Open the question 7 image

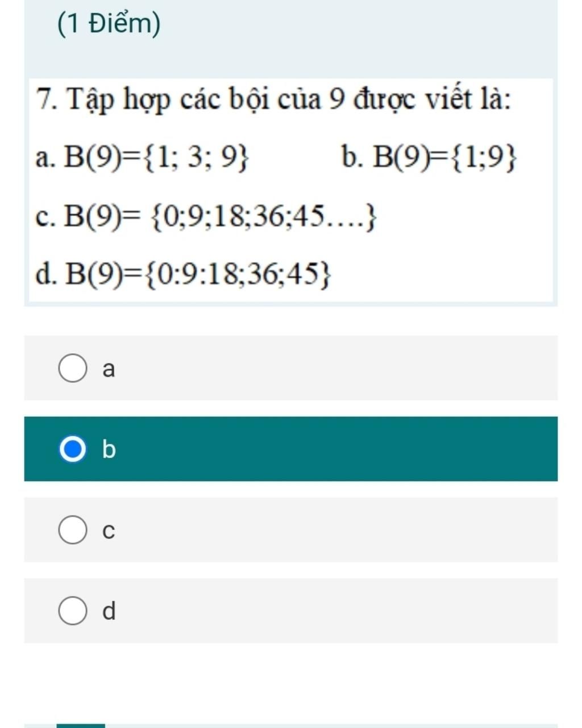coord(291,191)
